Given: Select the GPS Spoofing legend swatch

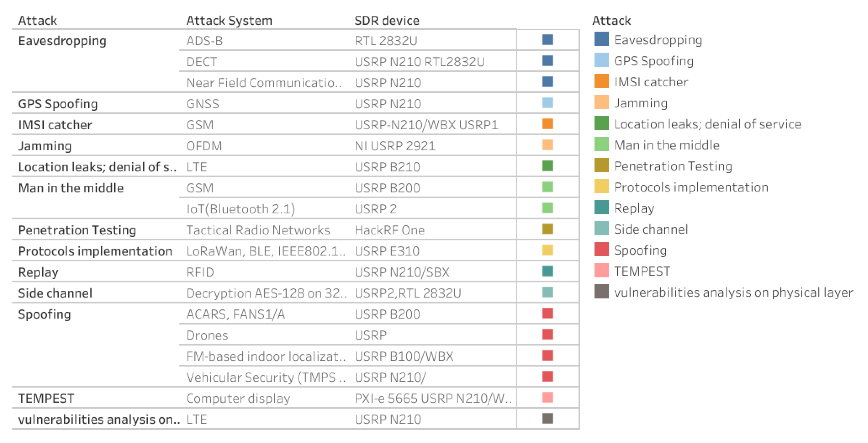Looking at the screenshot, I should [601, 60].
